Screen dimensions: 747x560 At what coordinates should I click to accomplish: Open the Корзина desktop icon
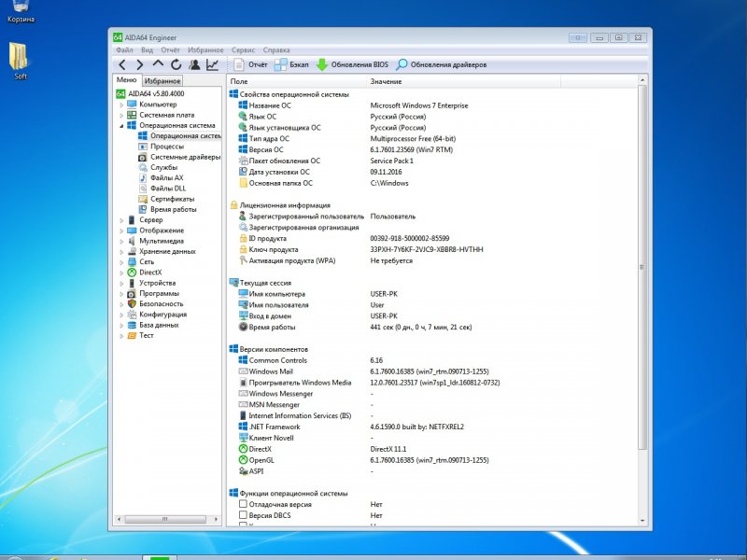coord(21,12)
